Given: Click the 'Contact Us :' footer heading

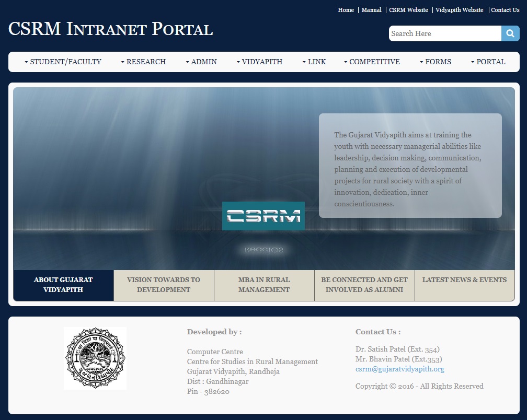Looking at the screenshot, I should pyautogui.click(x=378, y=332).
